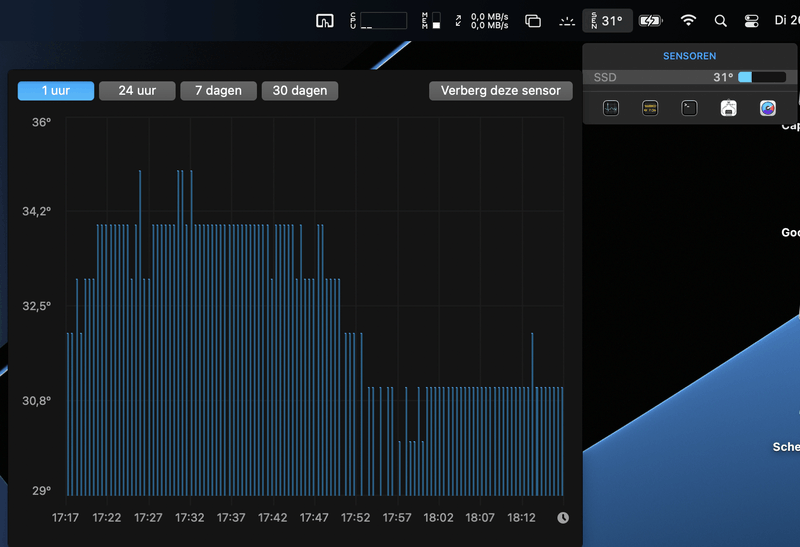Click the 18:07 time label
This screenshot has width=800, height=547.
click(480, 518)
